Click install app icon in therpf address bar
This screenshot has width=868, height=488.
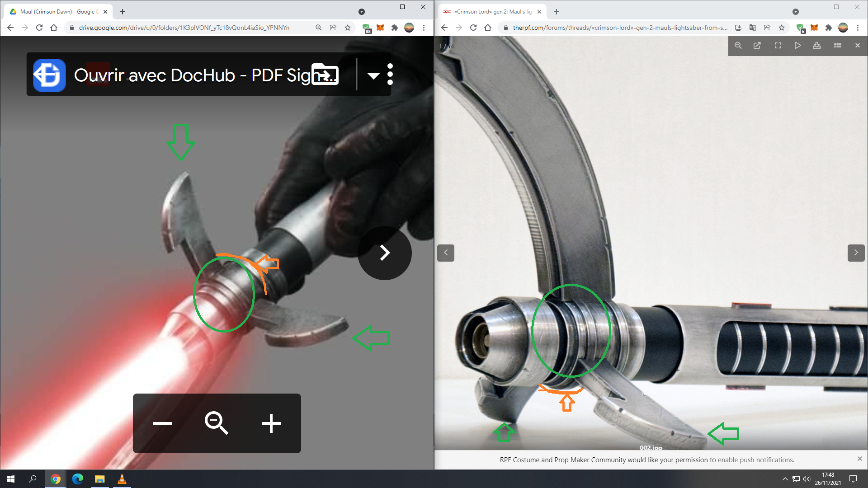point(738,28)
